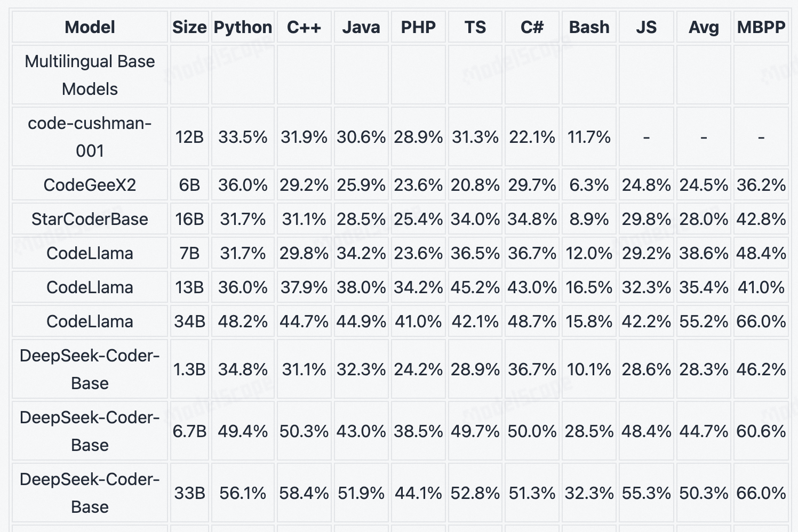The height and width of the screenshot is (532, 798).
Task: Select the Java column header
Action: [x=361, y=27]
